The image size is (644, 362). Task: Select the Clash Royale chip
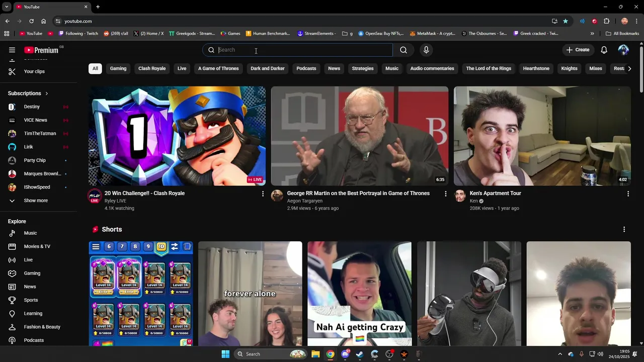tap(152, 68)
